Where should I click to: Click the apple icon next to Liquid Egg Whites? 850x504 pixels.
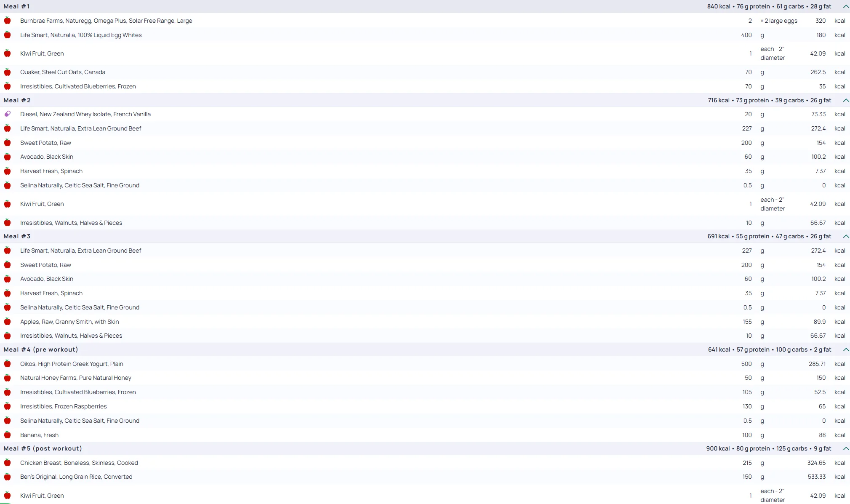click(8, 35)
